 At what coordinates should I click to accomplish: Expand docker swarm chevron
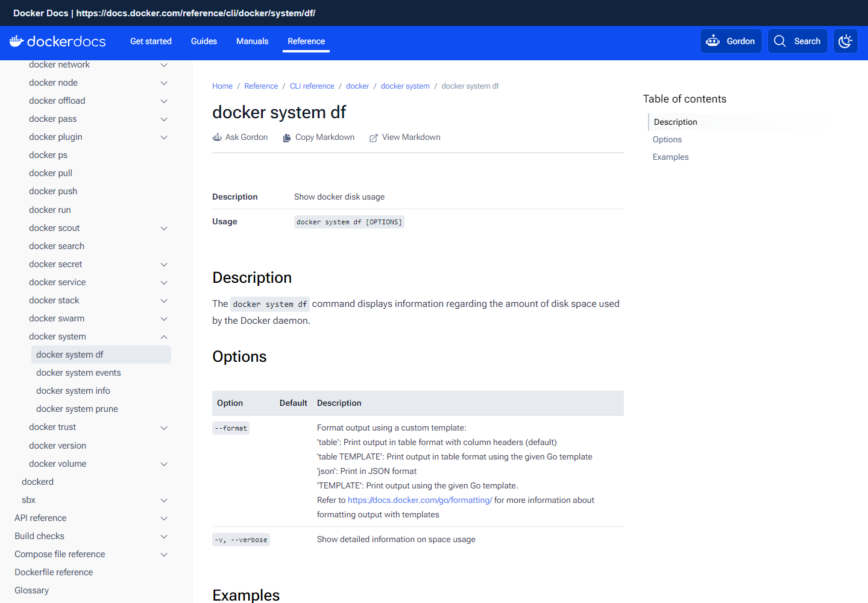[164, 318]
